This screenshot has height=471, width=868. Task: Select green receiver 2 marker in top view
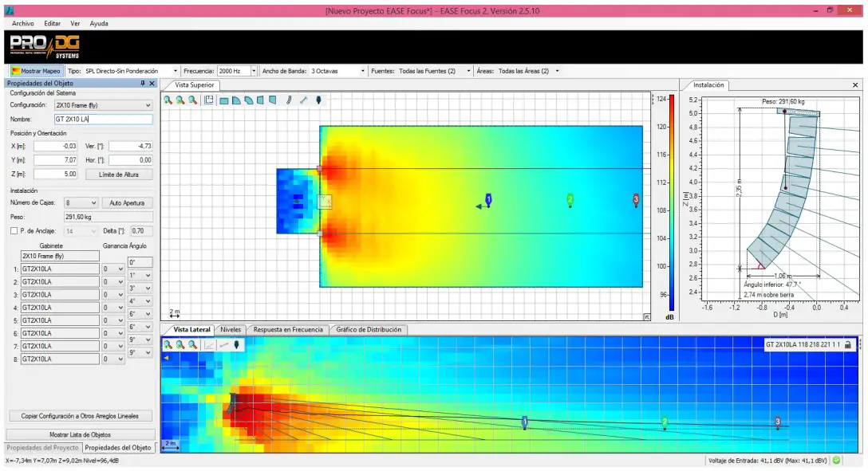tap(570, 199)
